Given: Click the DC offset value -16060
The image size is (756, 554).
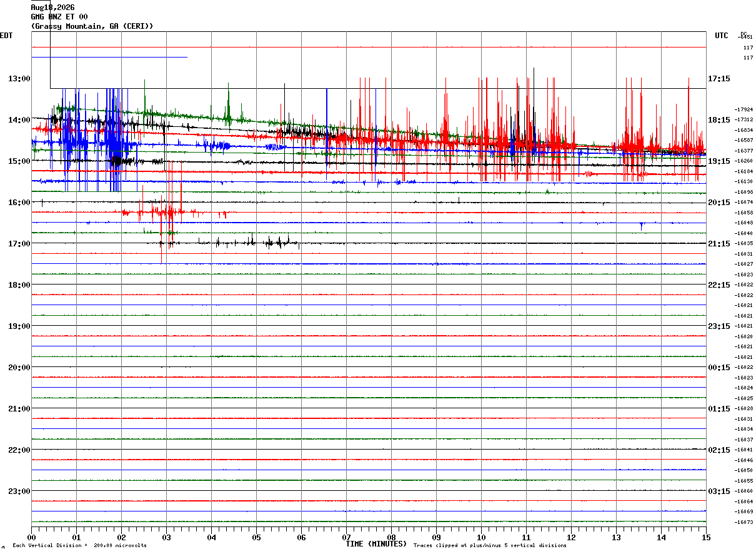Looking at the screenshot, I should click(x=744, y=491).
